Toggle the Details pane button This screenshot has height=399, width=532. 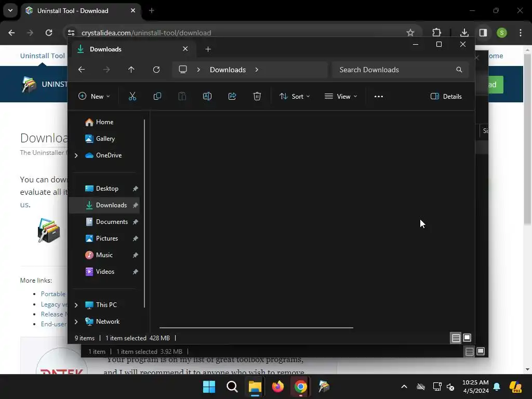[x=446, y=96]
